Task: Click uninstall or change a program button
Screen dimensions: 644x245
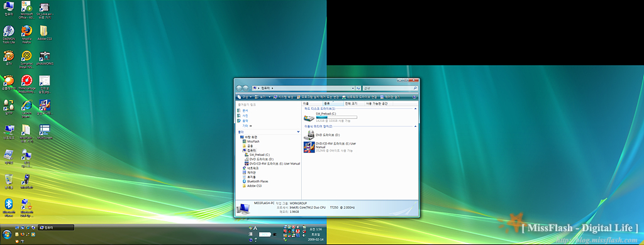Action: tap(318, 97)
